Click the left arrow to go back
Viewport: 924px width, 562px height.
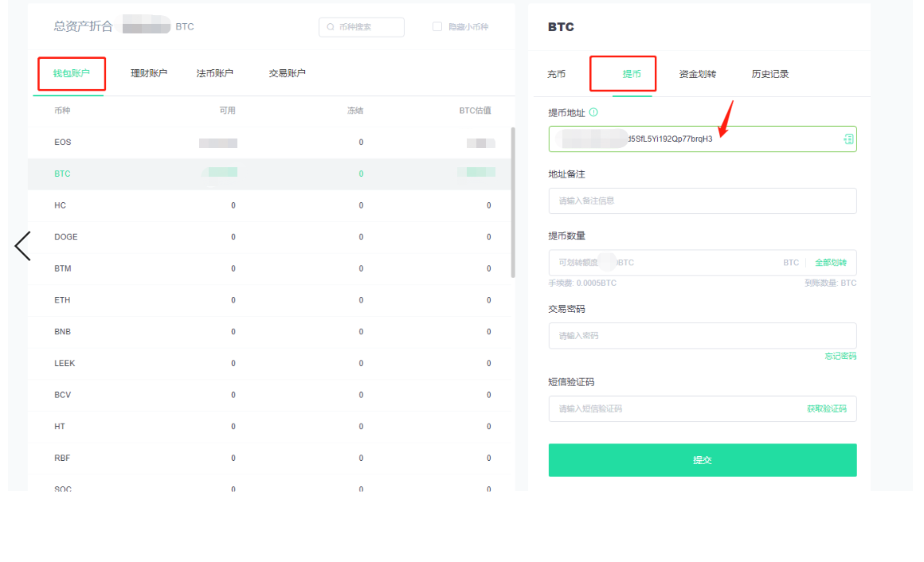click(x=22, y=246)
